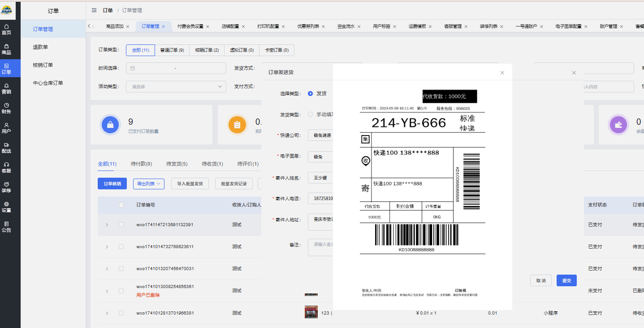Select the 发货 radio option

coord(310,93)
